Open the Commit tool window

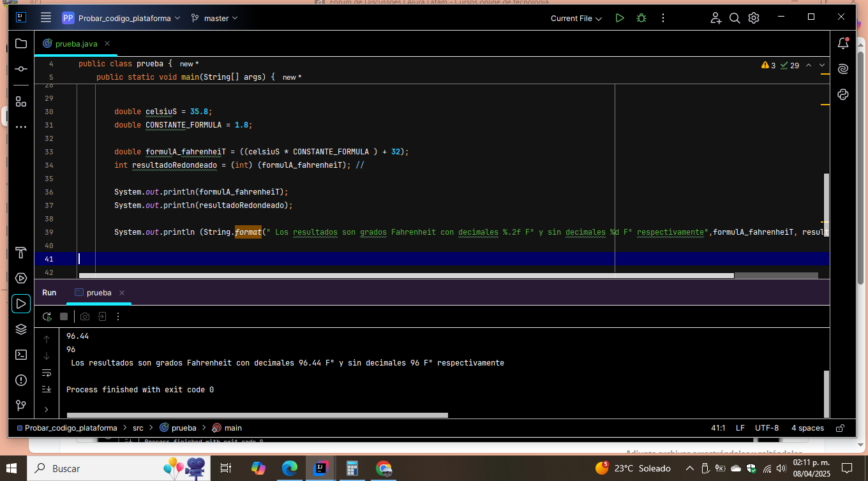coord(21,69)
